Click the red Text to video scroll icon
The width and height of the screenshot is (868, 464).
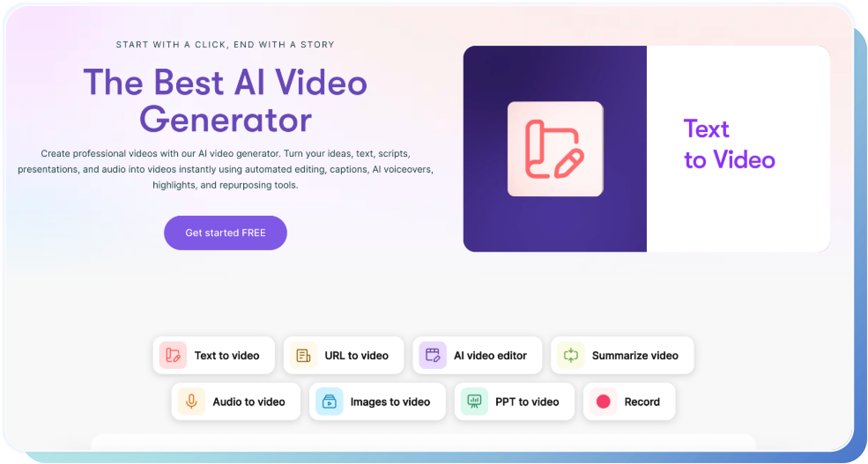point(173,355)
